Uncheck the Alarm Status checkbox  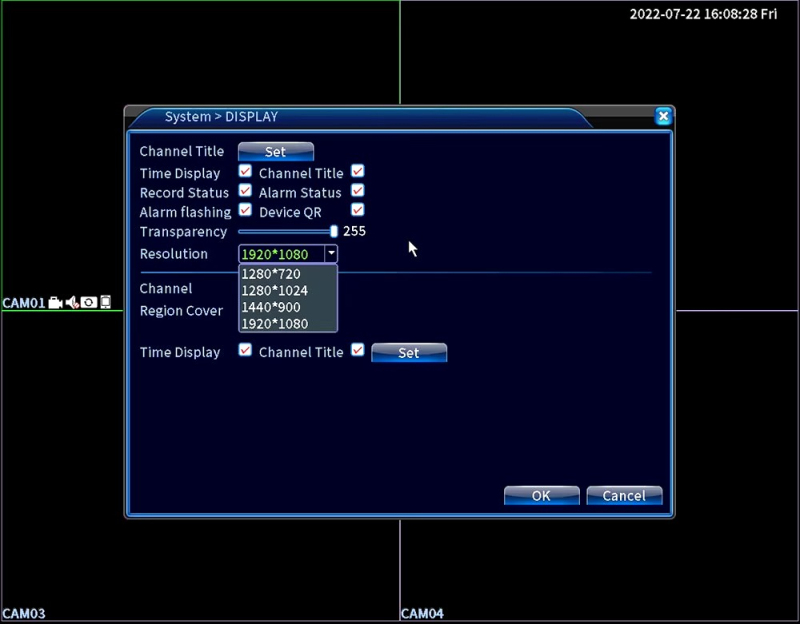click(358, 190)
